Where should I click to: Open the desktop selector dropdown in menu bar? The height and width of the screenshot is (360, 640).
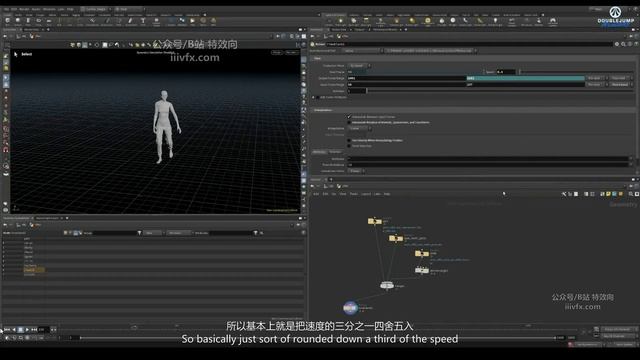click(96, 9)
